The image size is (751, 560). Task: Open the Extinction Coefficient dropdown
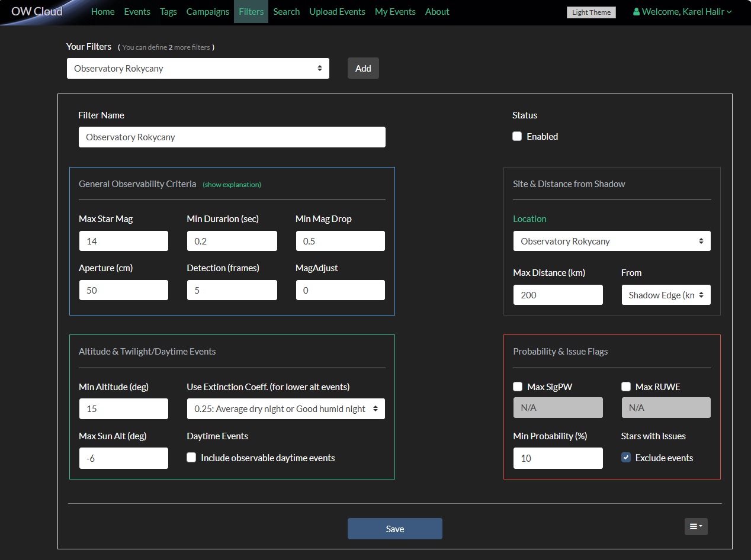coord(286,408)
